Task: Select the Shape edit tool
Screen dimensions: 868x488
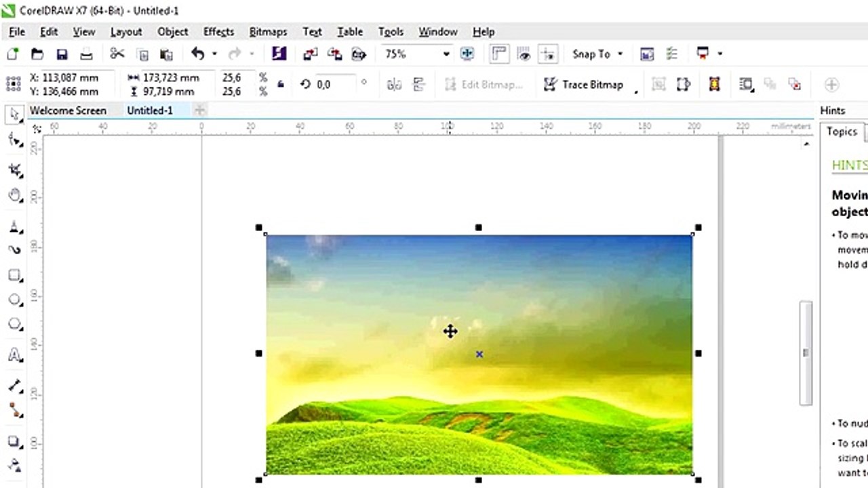Action: click(14, 140)
